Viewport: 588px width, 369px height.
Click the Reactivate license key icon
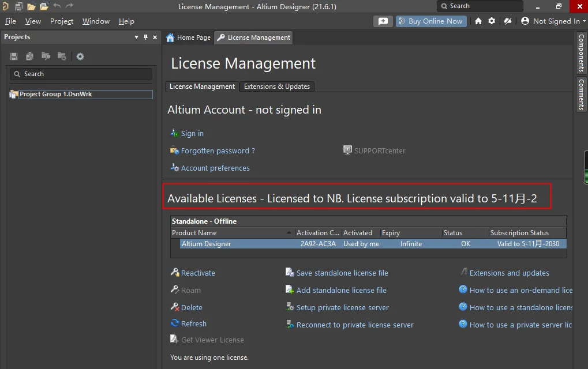(175, 273)
